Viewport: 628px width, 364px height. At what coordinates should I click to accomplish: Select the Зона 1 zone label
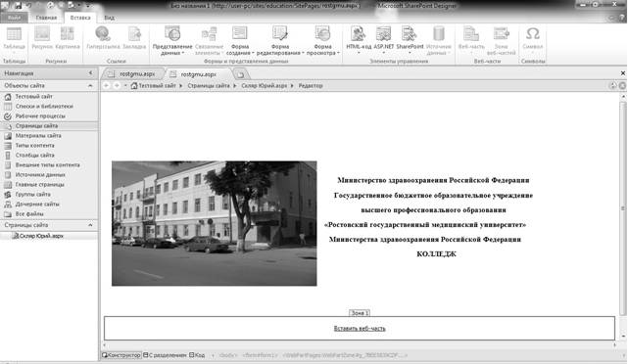point(360,313)
